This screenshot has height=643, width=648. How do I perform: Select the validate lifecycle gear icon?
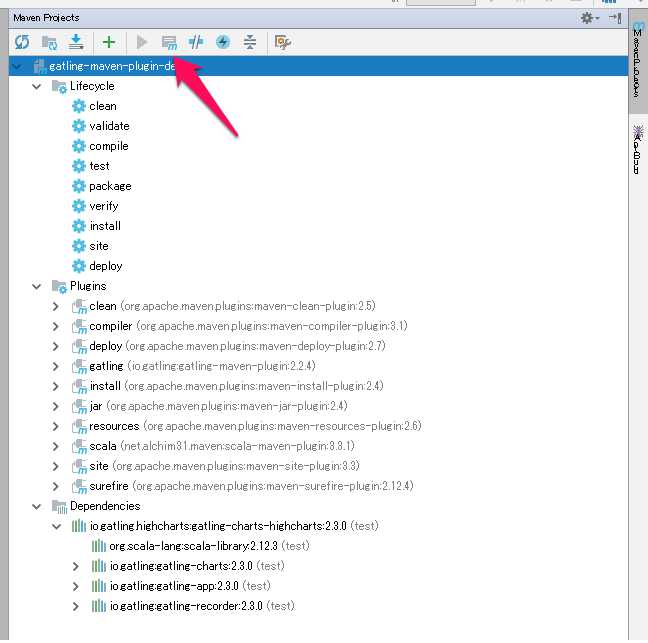79,126
